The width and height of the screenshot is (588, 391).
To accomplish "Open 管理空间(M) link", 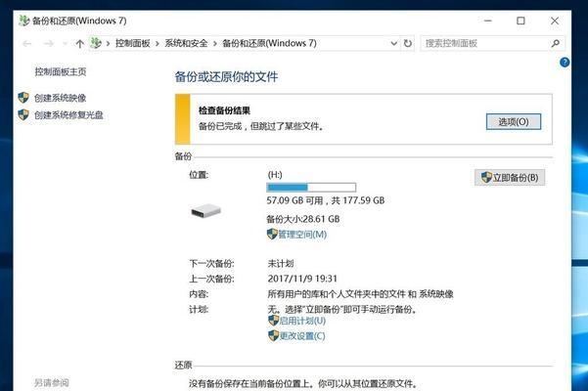I will pyautogui.click(x=302, y=235).
